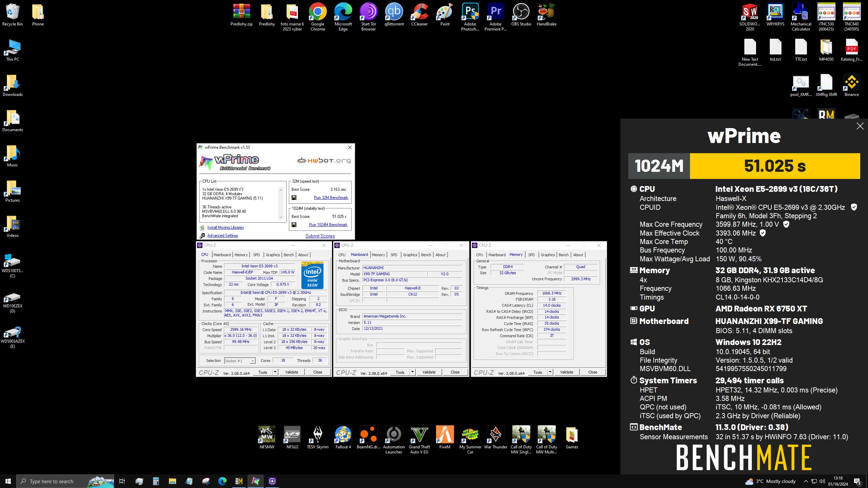Select Binance desktop shortcut
Image resolution: width=868 pixels, height=488 pixels.
pos(852,85)
